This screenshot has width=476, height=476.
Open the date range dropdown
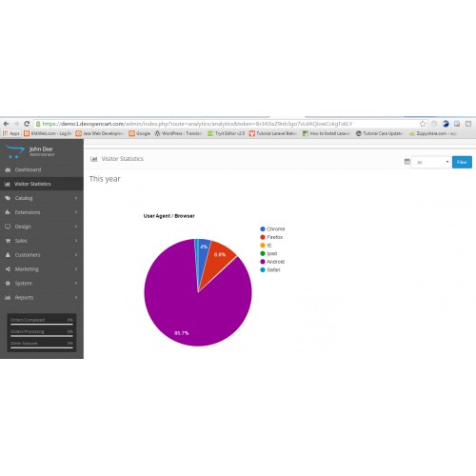[x=430, y=162]
